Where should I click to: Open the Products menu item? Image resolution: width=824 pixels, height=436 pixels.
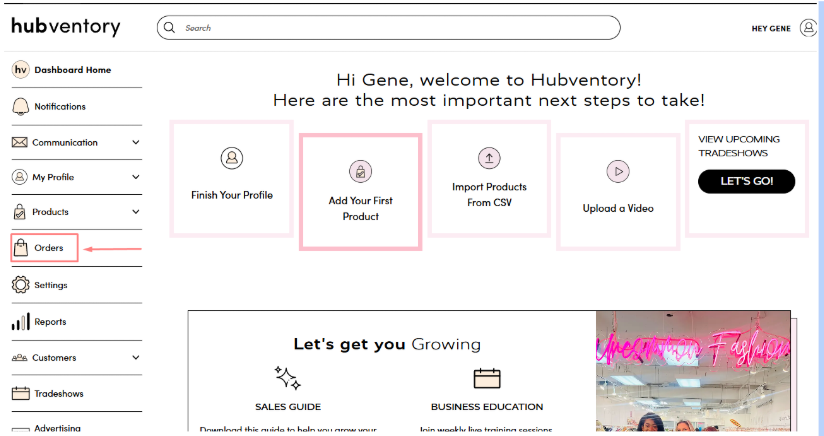click(50, 212)
